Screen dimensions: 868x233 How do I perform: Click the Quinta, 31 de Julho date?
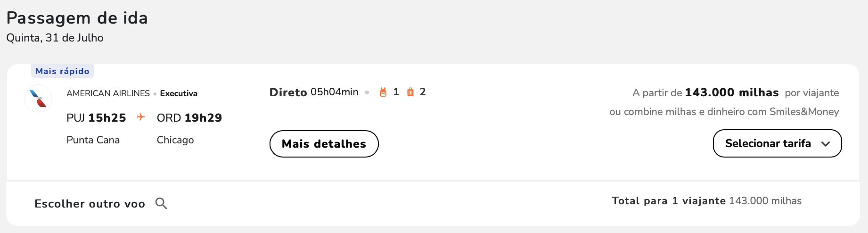[x=55, y=38]
